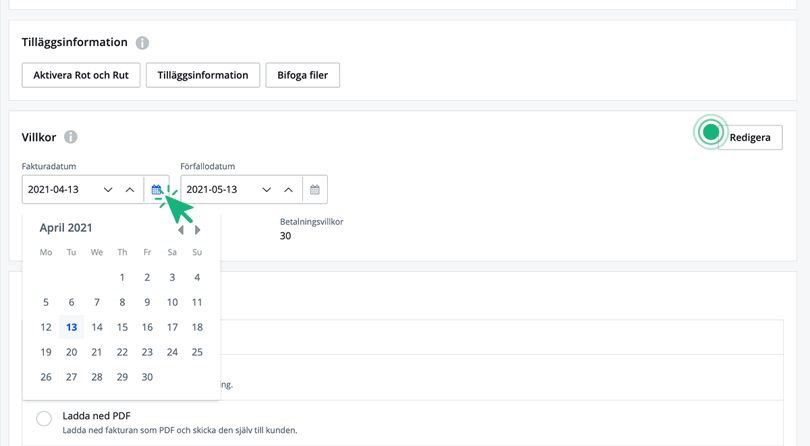Open the Förfallodatum calendar picker icon
The image size is (810, 446).
(315, 190)
